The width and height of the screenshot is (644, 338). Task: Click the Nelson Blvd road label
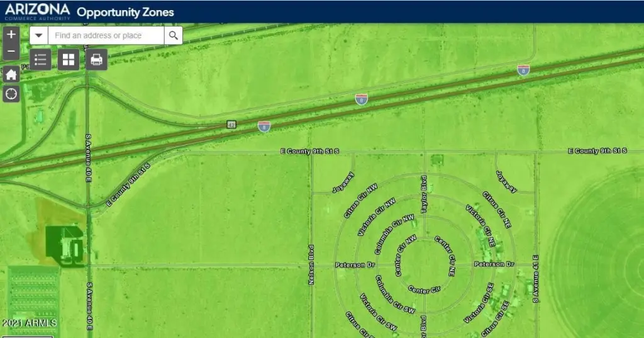(311, 264)
